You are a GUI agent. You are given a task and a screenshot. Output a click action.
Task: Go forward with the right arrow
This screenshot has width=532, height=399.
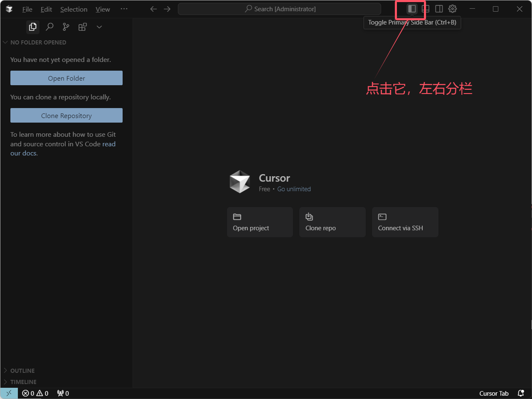(167, 9)
